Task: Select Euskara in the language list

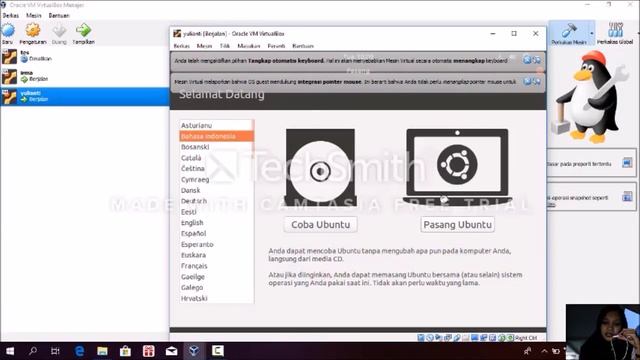Action: (216, 255)
